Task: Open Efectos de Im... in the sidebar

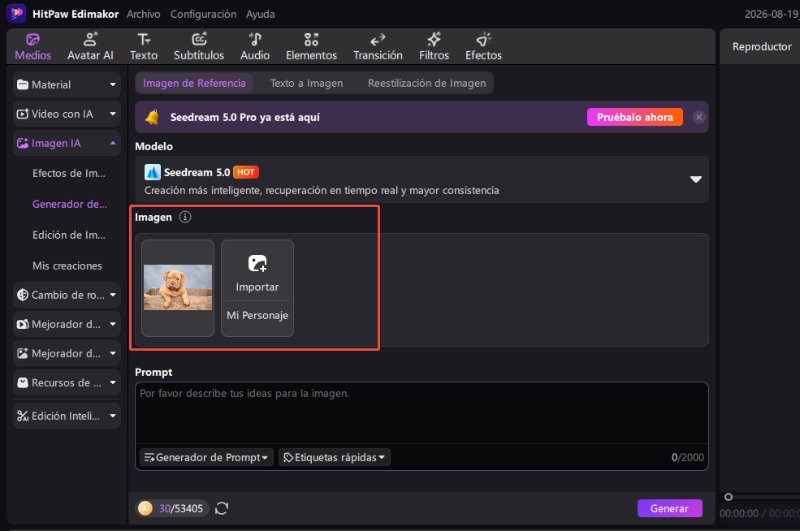Action: tap(69, 173)
